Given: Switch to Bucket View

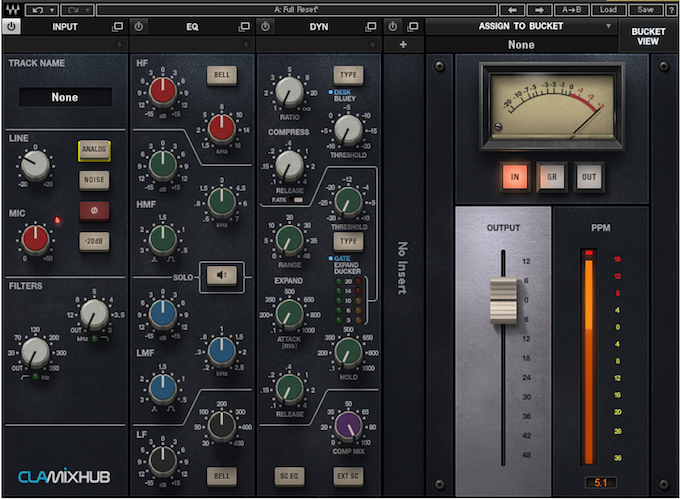Looking at the screenshot, I should [x=648, y=36].
